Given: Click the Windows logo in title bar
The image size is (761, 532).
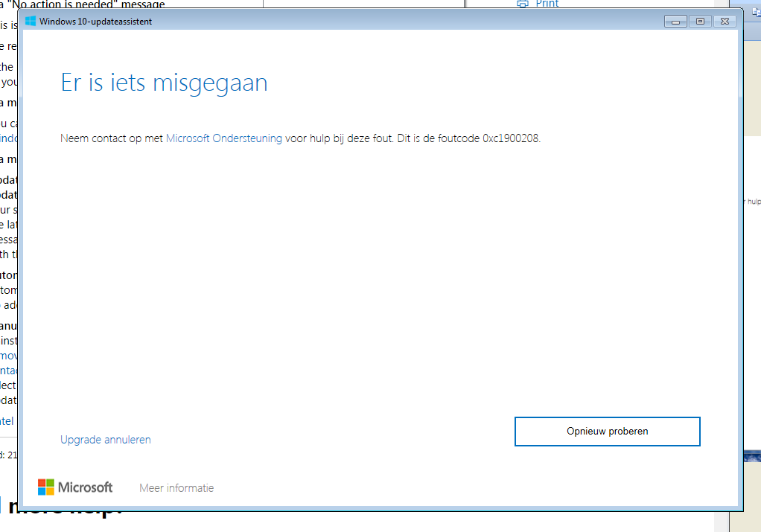Looking at the screenshot, I should [31, 22].
